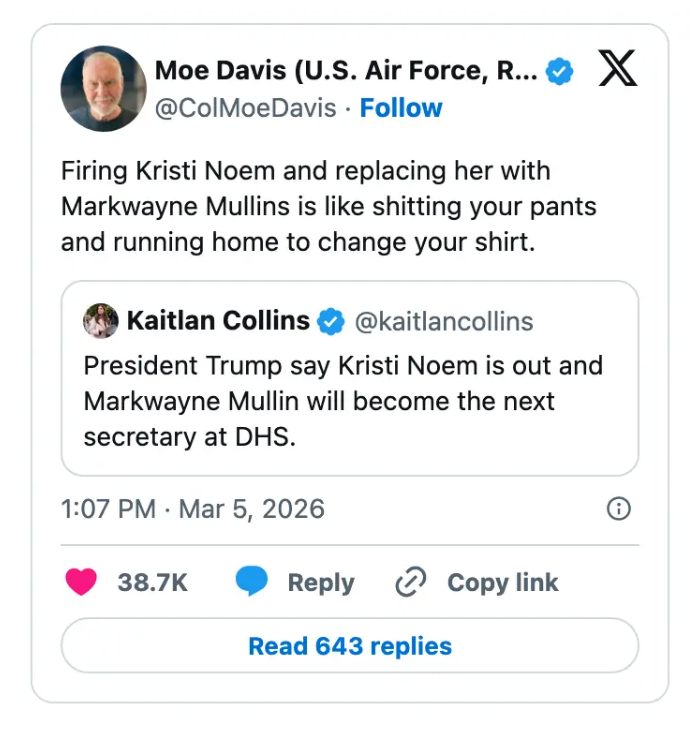Screen dimensions: 694x730
Task: Open the 1:07 PM Mar 5, 2026 timestamp
Action: point(193,509)
